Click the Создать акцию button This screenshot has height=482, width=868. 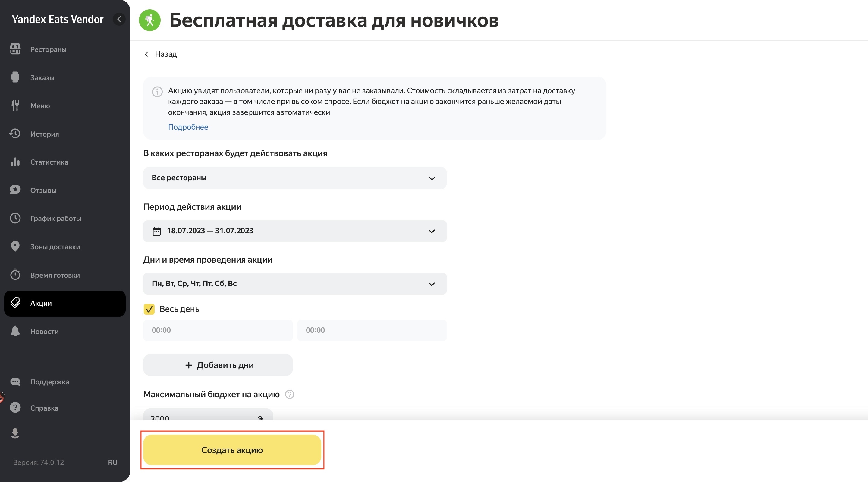232,450
